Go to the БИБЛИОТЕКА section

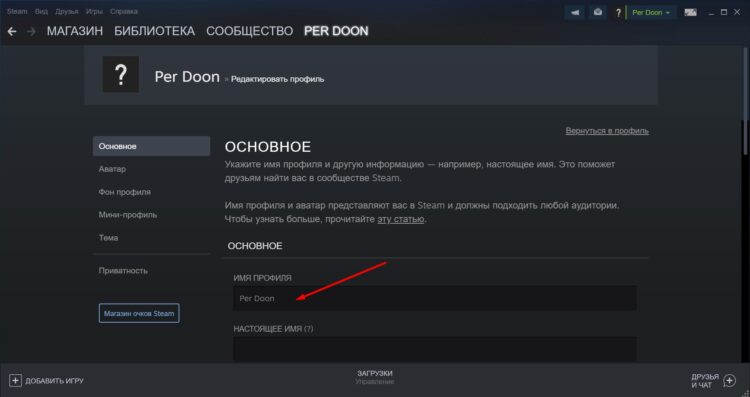(x=154, y=32)
